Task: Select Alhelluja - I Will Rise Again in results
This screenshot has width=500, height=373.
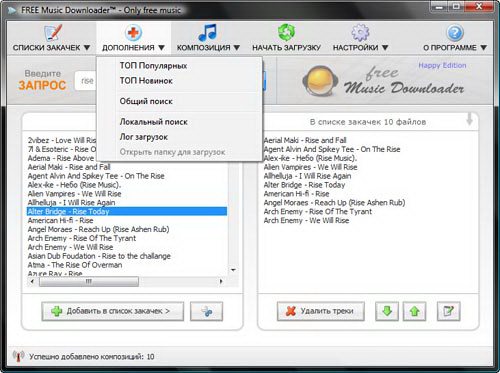Action: tap(71, 202)
